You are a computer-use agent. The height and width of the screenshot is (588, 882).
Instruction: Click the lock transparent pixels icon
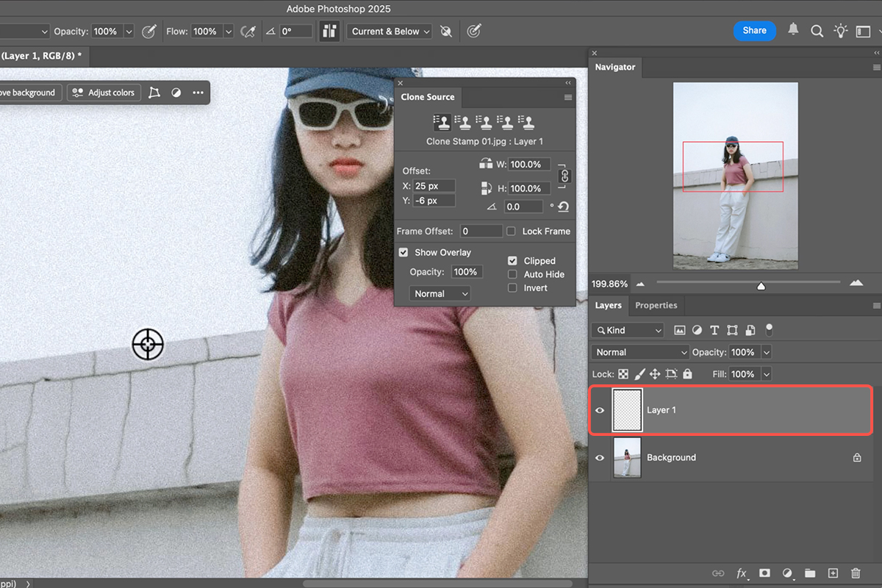[x=623, y=374]
